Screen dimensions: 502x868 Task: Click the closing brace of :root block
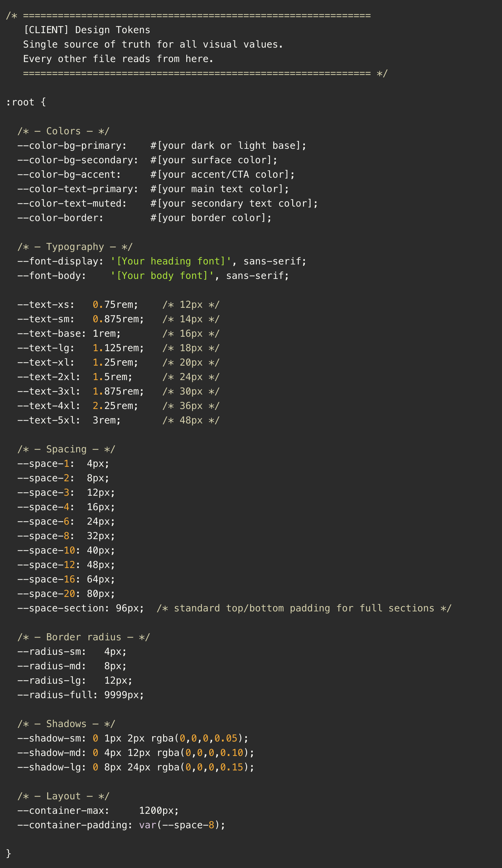click(x=9, y=854)
